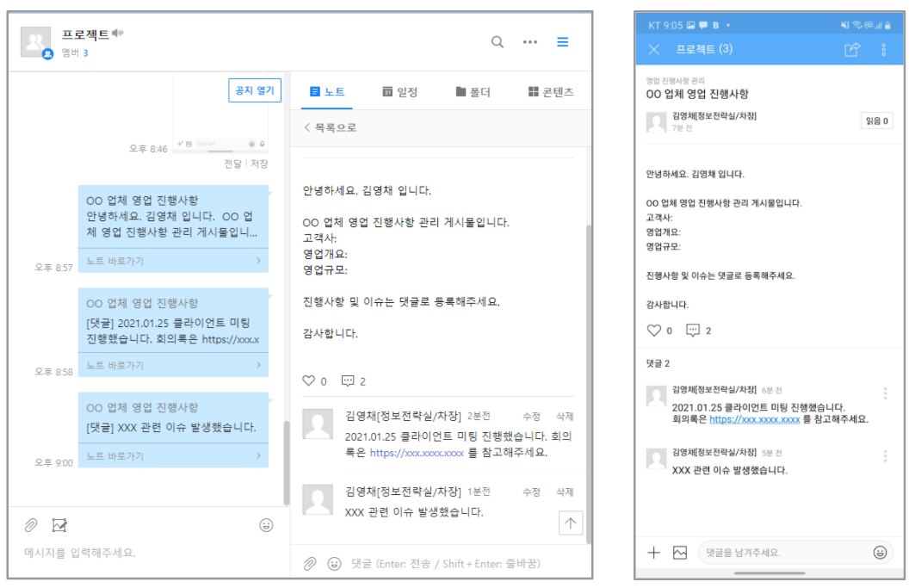Click 삭제 on the XXX issue comment
The height and width of the screenshot is (588, 915).
click(x=565, y=492)
